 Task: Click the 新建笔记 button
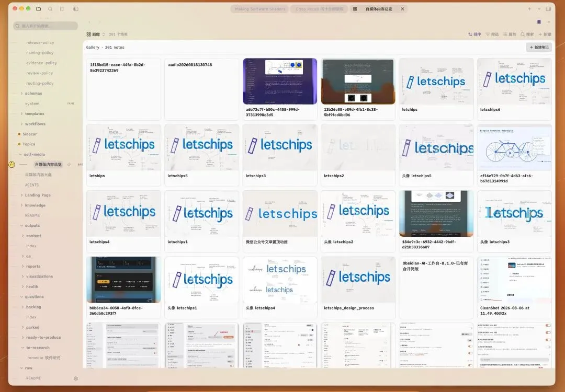[x=539, y=47]
